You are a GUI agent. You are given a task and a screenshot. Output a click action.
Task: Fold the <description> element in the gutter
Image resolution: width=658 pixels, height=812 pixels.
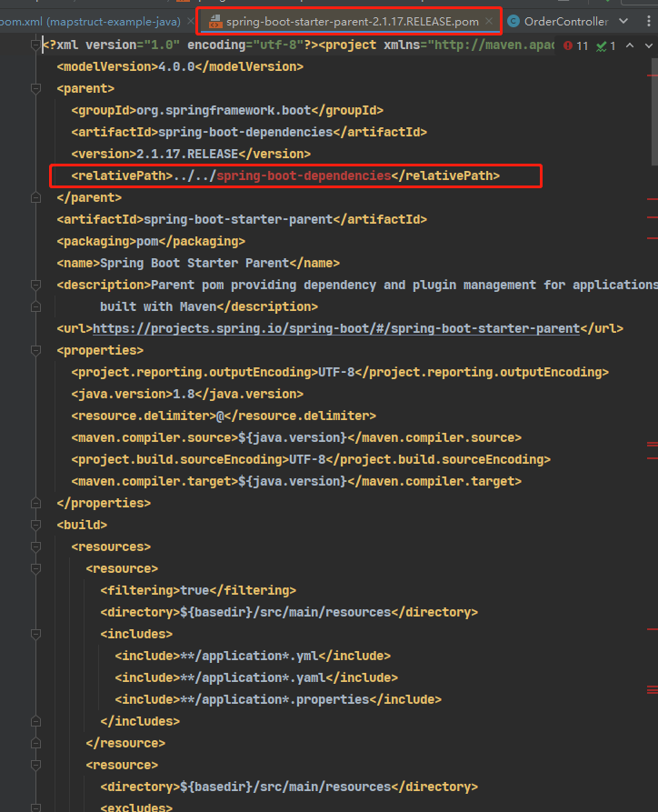tap(36, 285)
